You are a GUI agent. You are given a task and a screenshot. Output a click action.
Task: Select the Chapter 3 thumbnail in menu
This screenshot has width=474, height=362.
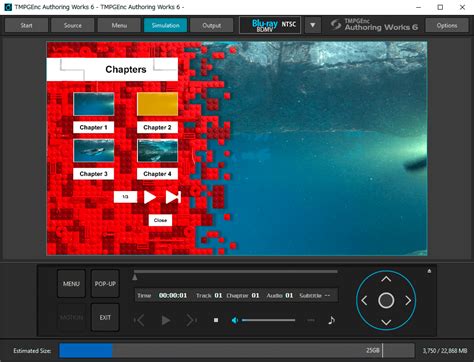94,151
